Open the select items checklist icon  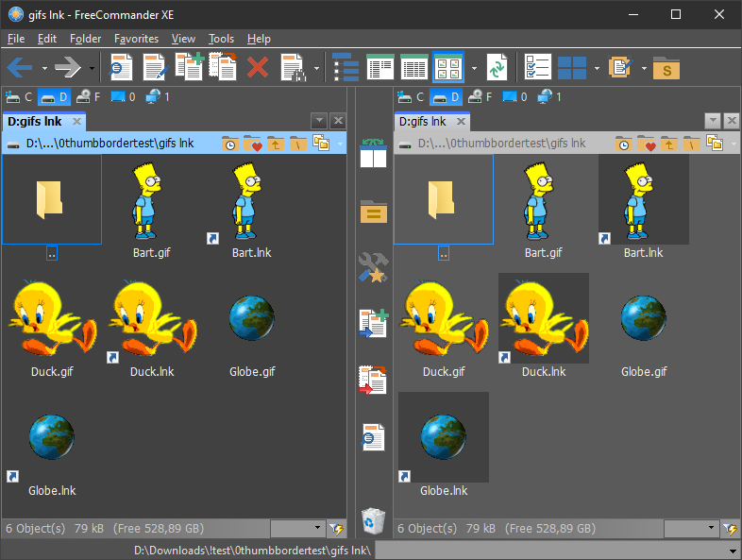coord(538,67)
